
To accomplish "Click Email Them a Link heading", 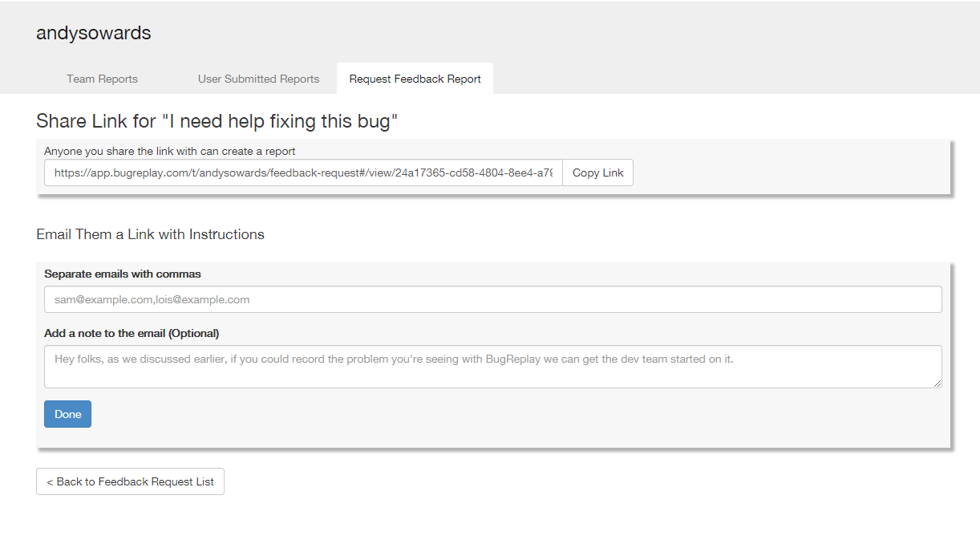I will tap(150, 234).
